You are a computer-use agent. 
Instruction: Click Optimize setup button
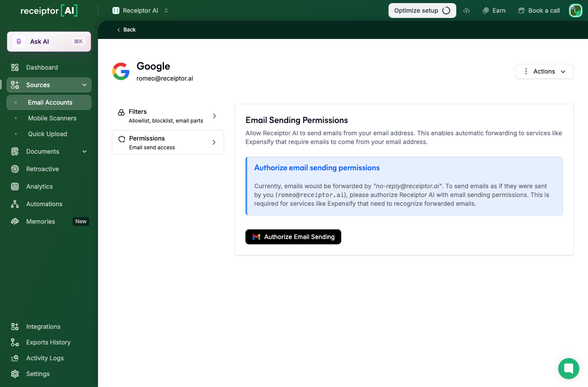coord(422,11)
